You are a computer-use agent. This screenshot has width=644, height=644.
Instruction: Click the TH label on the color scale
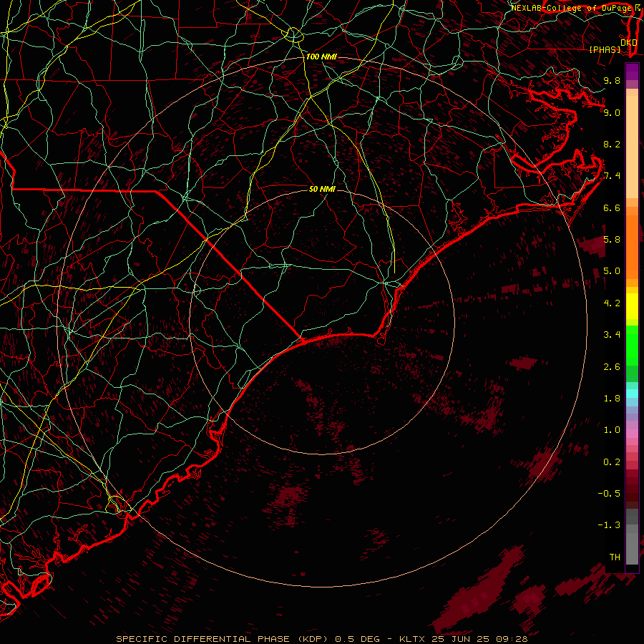coord(615,557)
